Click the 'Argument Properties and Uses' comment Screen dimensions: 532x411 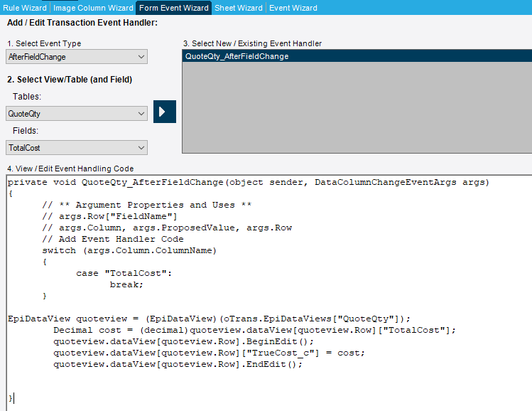(146, 205)
